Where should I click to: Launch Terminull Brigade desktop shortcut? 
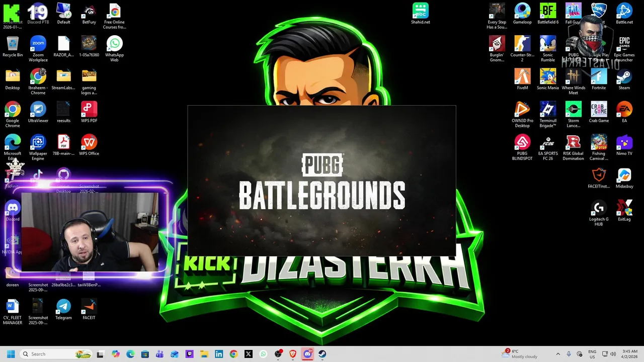(x=548, y=115)
